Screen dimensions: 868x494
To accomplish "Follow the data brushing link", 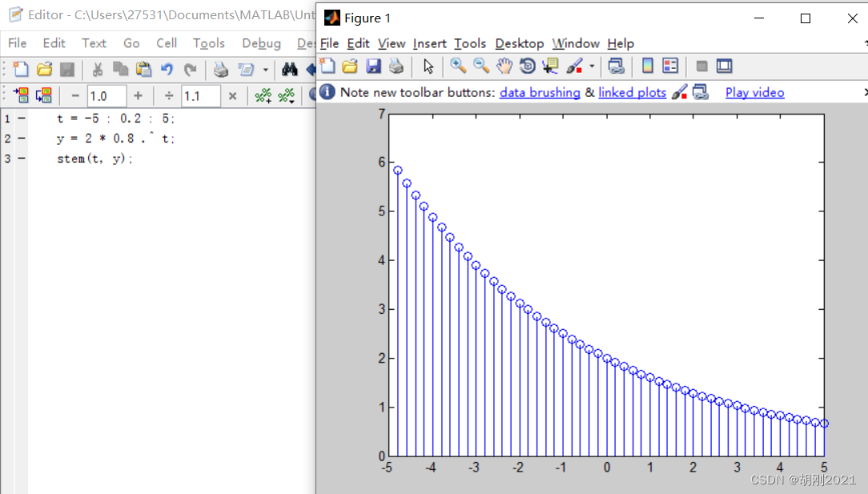I will pyautogui.click(x=540, y=93).
